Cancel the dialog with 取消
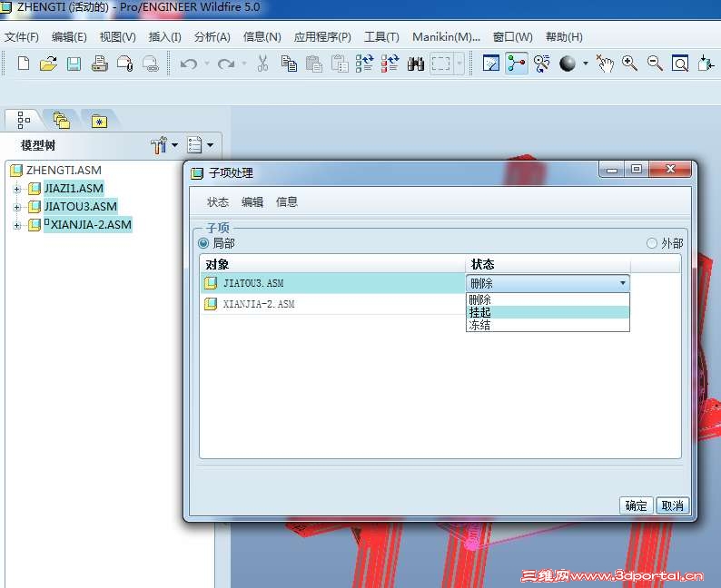 click(x=672, y=505)
